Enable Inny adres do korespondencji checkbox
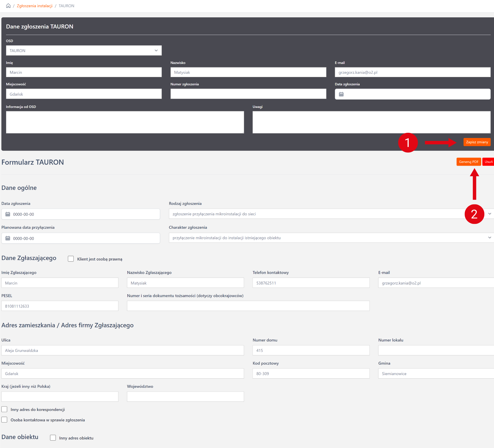 coord(4,409)
